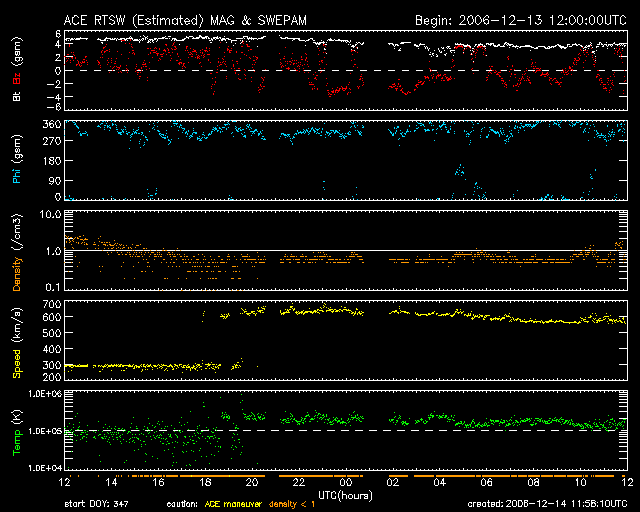This screenshot has height=512, width=640.
Task: Click the green Temp (K) axis label
Action: tap(17, 431)
